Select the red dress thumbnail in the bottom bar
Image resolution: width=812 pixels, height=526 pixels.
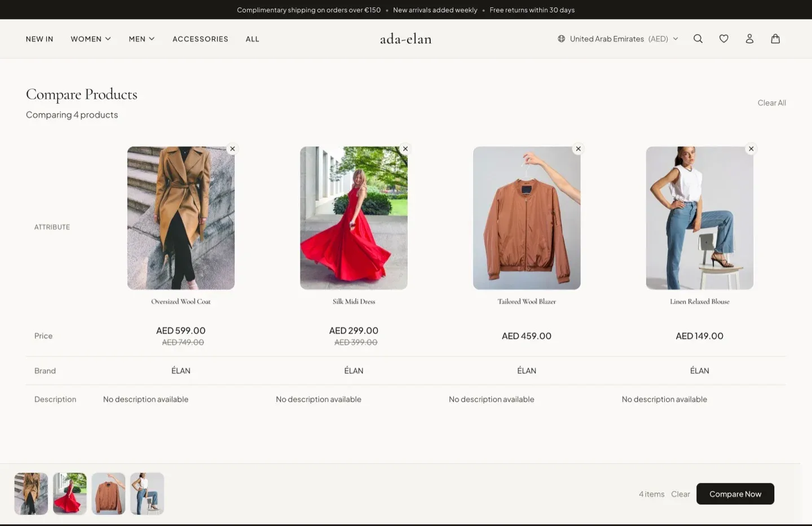(69, 493)
